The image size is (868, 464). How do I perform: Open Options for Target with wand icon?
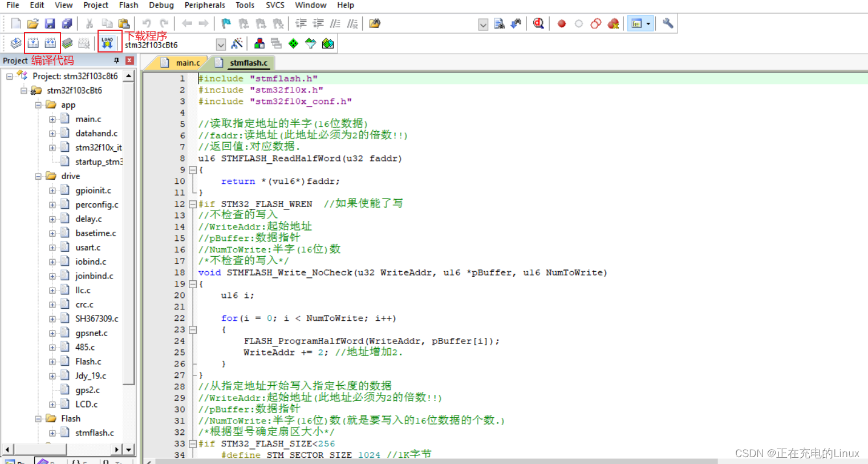[x=237, y=43]
